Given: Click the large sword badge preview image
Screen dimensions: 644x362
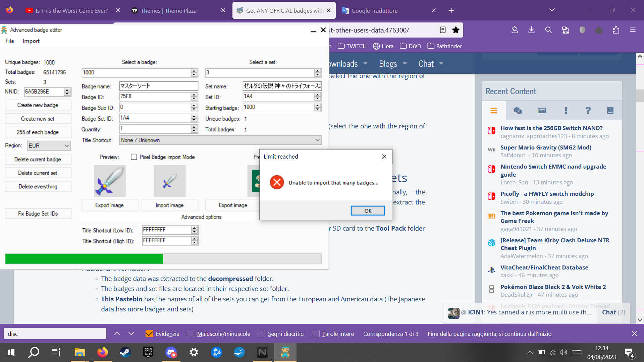Looking at the screenshot, I should click(x=110, y=181).
